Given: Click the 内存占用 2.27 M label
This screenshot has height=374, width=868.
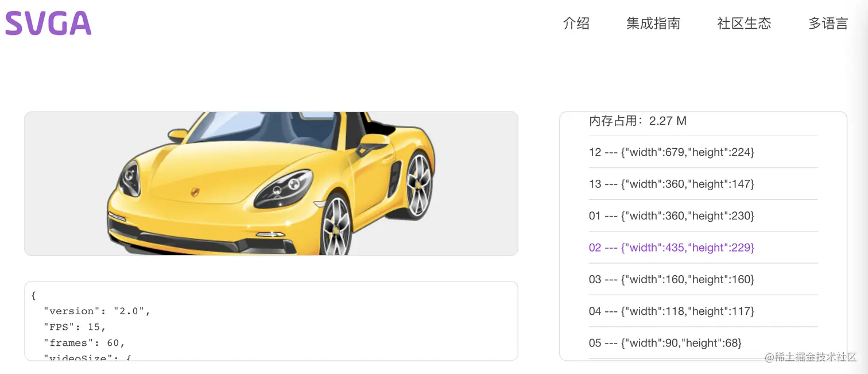Looking at the screenshot, I should [638, 121].
